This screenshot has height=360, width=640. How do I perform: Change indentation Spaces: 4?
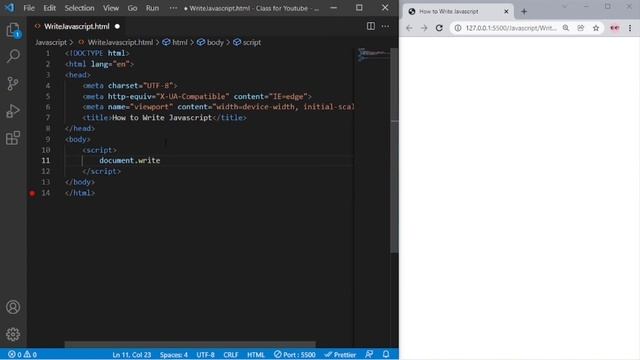174,354
